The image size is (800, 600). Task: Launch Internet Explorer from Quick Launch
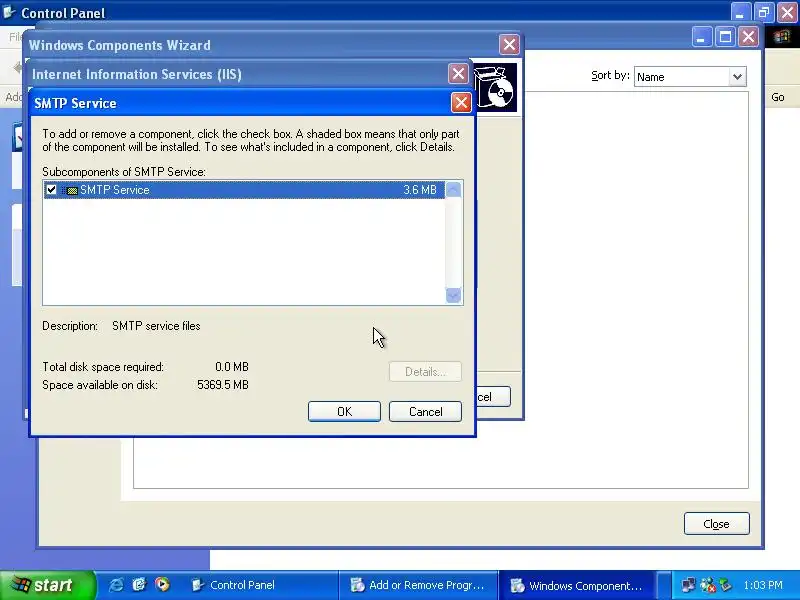(x=116, y=585)
